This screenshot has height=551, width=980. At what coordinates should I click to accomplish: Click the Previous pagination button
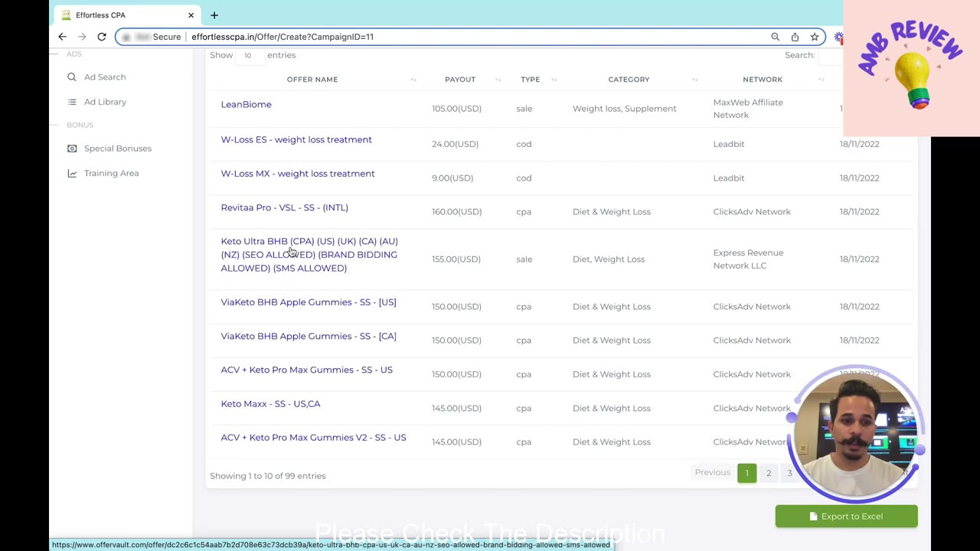point(712,473)
